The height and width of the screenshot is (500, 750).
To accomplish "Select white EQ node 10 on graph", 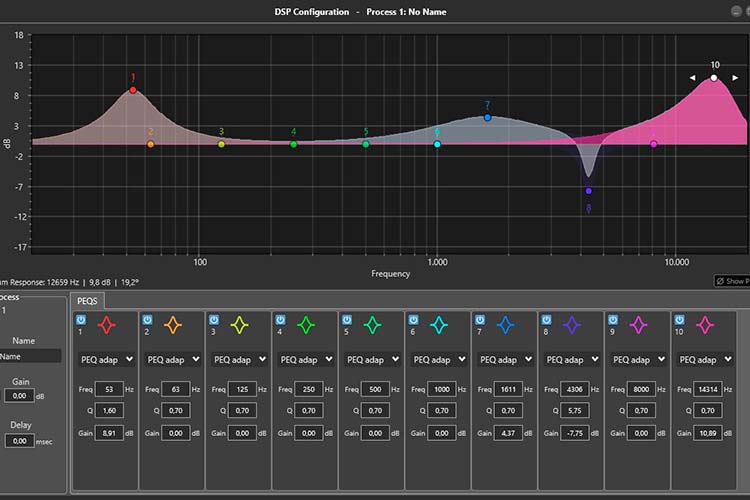I will pyautogui.click(x=714, y=78).
